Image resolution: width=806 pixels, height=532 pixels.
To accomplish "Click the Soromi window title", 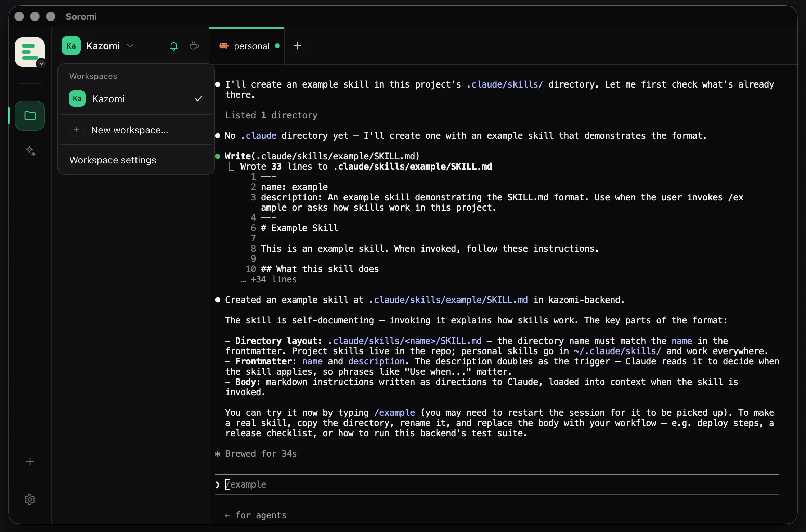I will pyautogui.click(x=81, y=16).
